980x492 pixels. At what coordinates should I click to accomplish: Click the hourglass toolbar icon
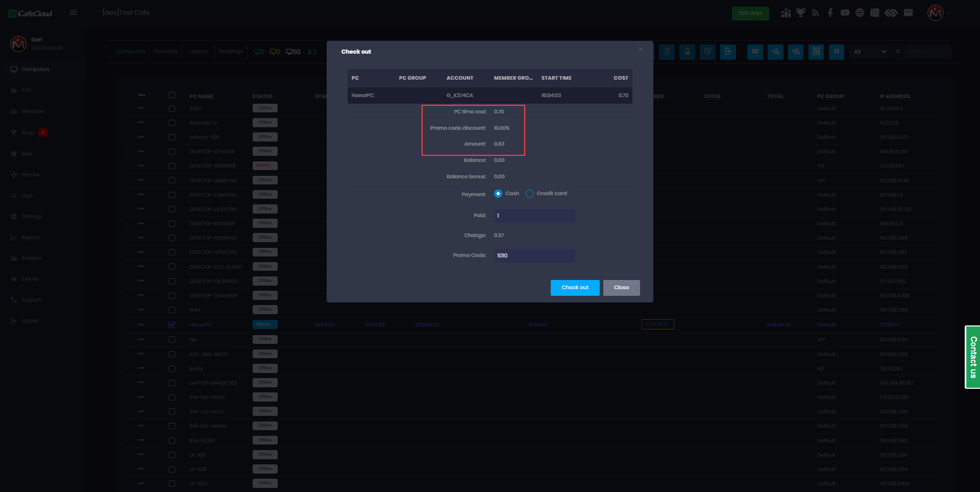coord(667,52)
